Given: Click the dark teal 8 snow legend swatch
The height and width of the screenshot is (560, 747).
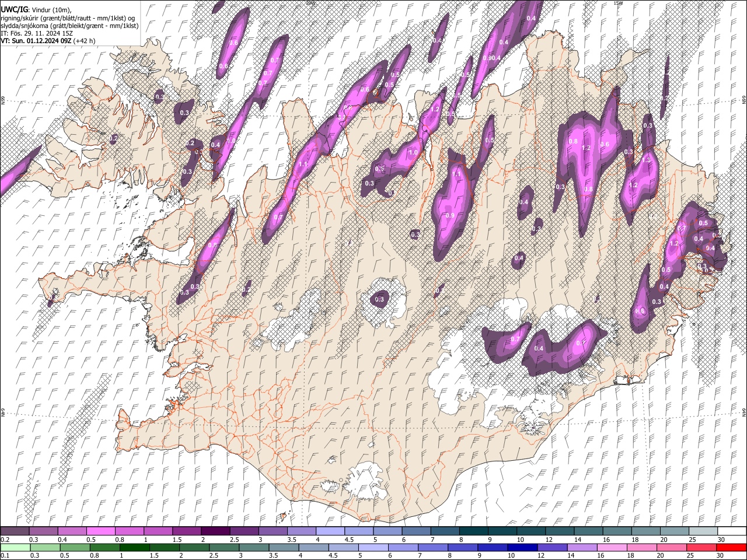Looking at the screenshot, I should pos(473,531).
